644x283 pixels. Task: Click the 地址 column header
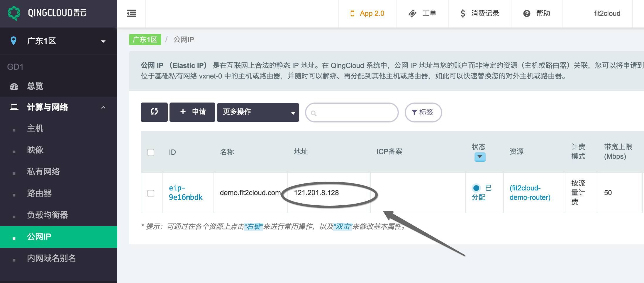click(x=301, y=152)
